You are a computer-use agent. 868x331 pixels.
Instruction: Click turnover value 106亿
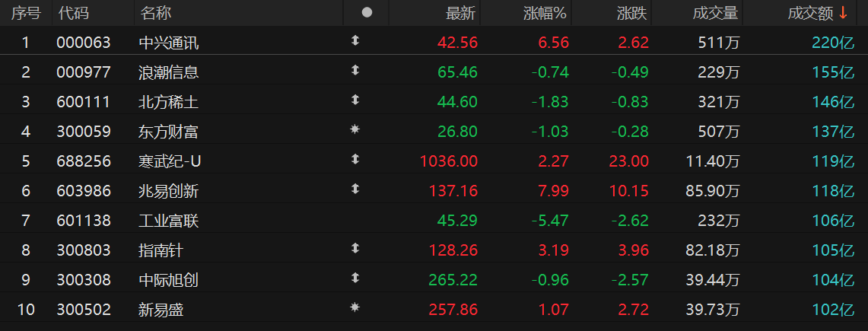click(833, 221)
